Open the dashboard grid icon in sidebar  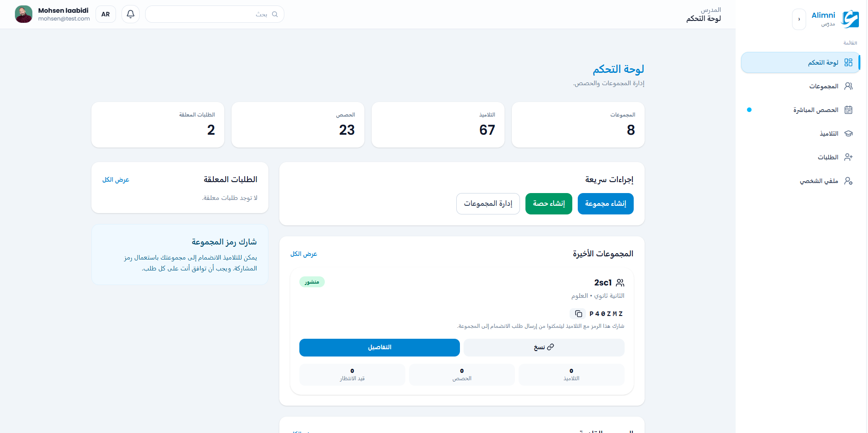[x=848, y=62]
